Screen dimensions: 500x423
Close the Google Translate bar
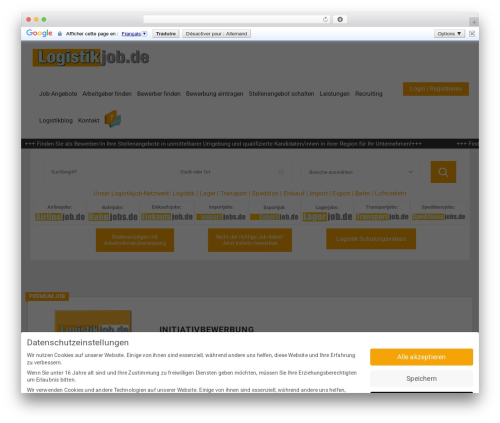pyautogui.click(x=472, y=33)
